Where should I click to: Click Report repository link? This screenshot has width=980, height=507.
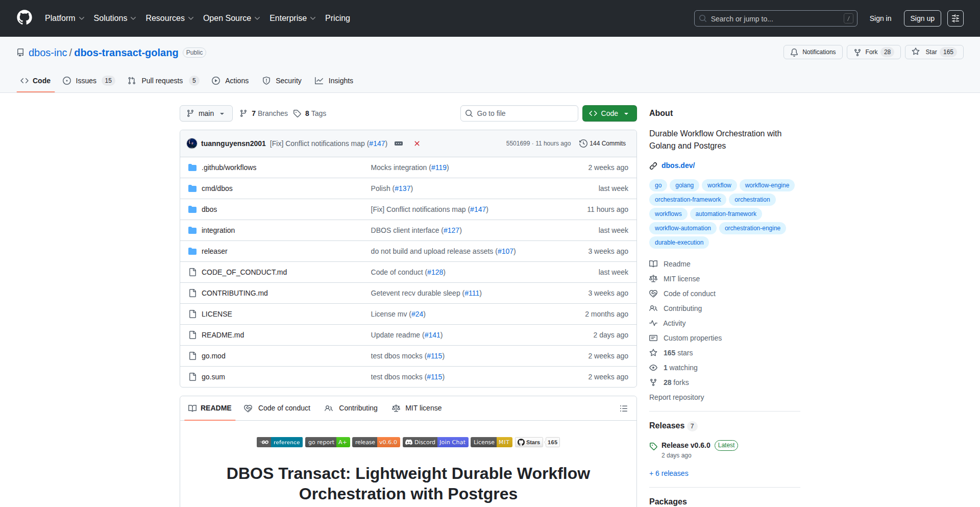click(x=676, y=397)
